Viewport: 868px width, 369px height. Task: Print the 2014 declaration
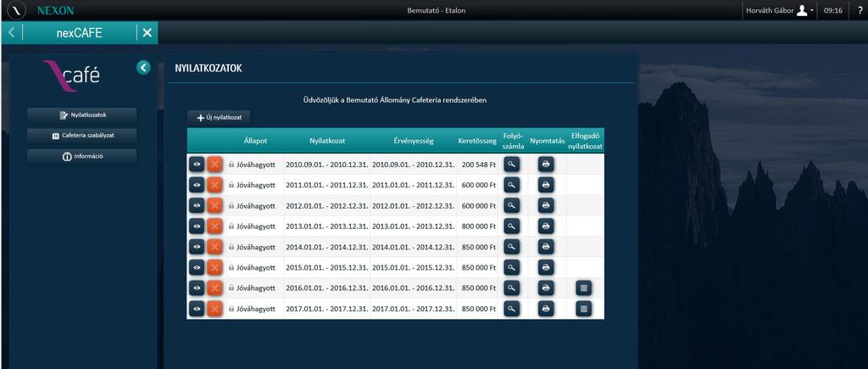coord(546,247)
